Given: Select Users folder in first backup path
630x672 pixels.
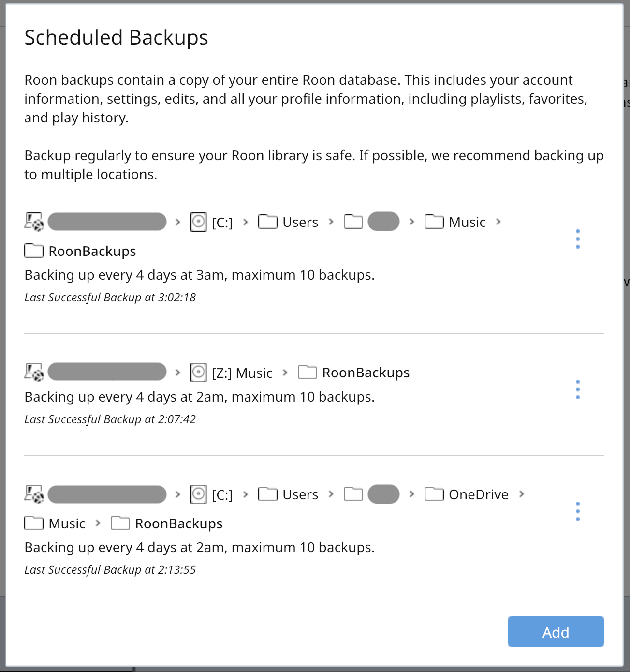Looking at the screenshot, I should point(288,222).
